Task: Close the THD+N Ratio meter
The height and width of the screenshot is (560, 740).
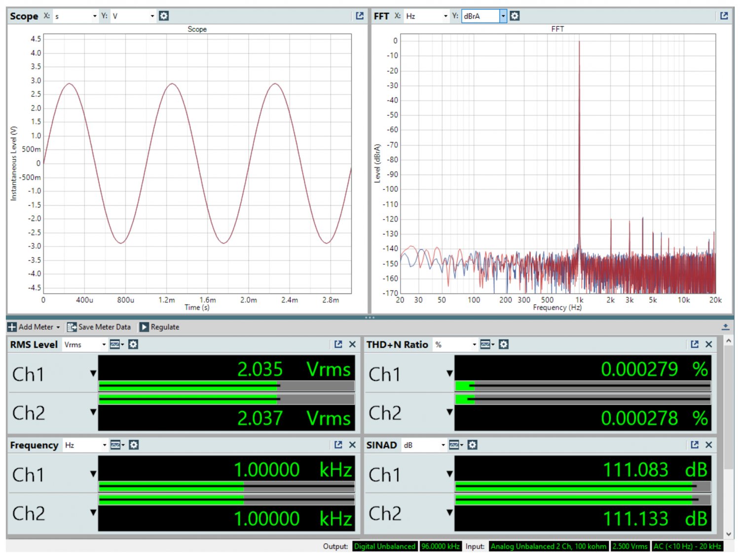Action: 709,344
